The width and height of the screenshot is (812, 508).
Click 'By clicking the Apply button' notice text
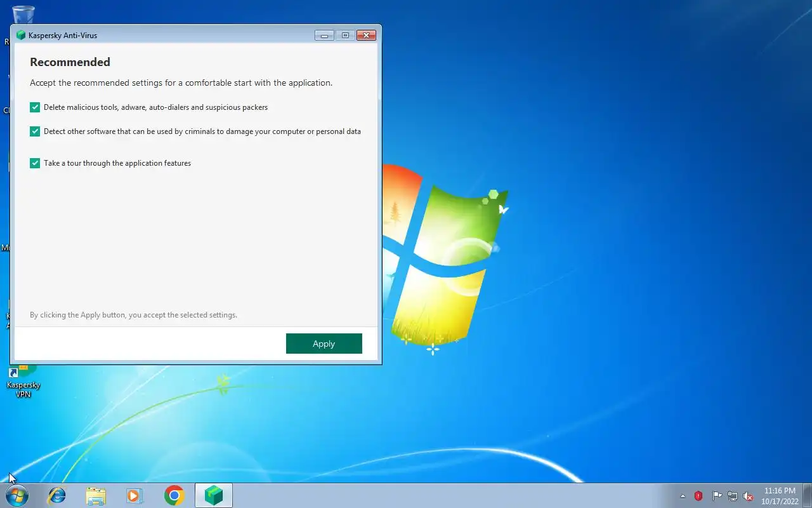pos(133,315)
